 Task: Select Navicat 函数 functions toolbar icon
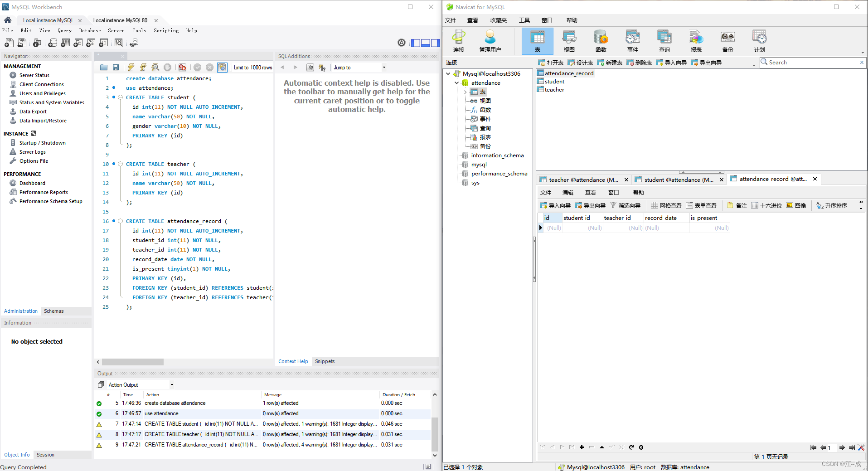coord(601,41)
